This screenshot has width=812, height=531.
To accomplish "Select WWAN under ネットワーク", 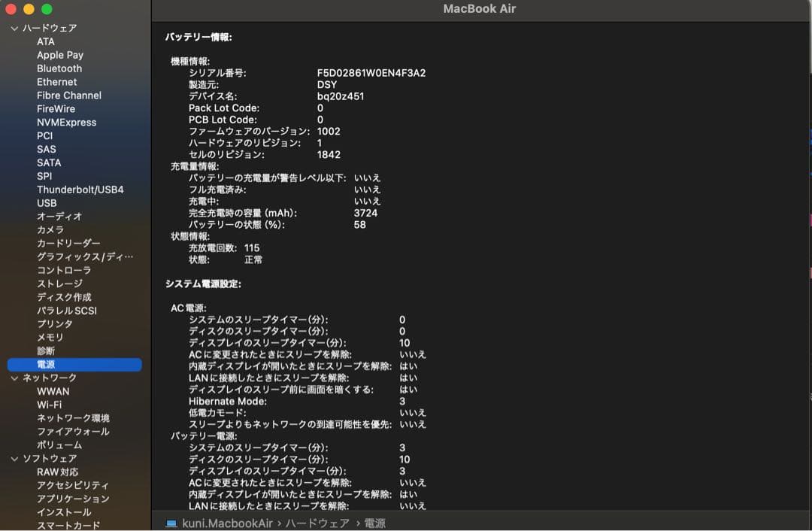I will (x=53, y=392).
